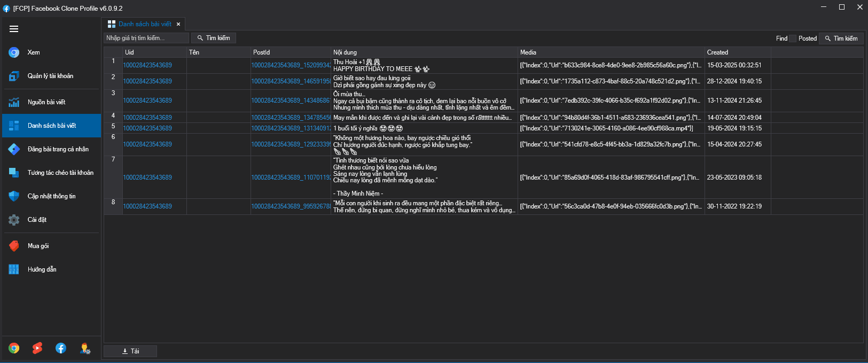868x363 pixels.
Task: Click created date 15-04-2024 20:27:45
Action: coord(734,144)
